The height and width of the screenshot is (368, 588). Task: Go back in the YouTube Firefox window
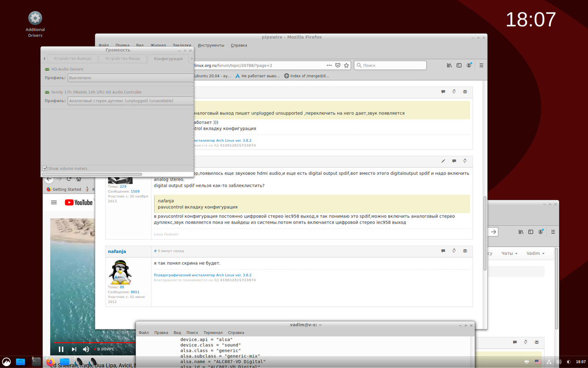coord(49,179)
